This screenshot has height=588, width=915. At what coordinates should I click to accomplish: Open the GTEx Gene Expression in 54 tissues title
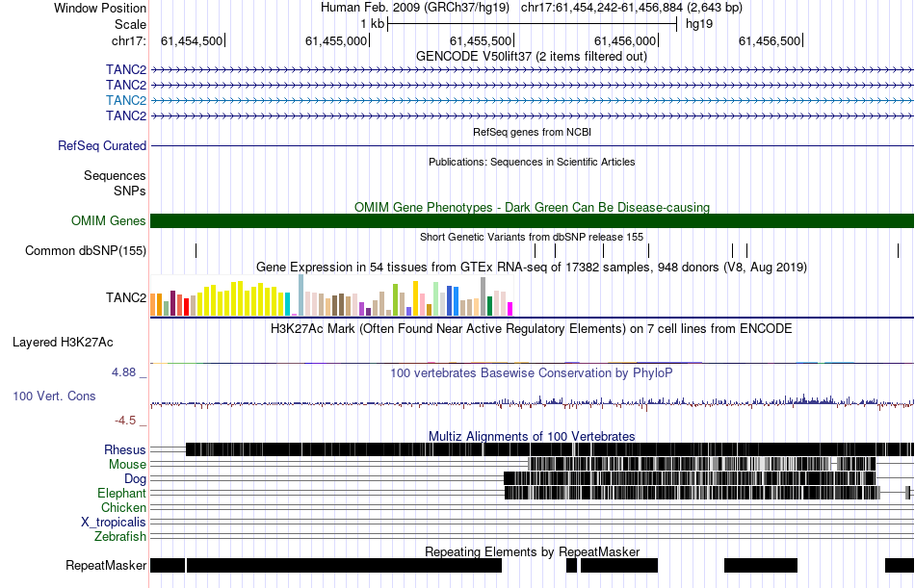pos(532,268)
